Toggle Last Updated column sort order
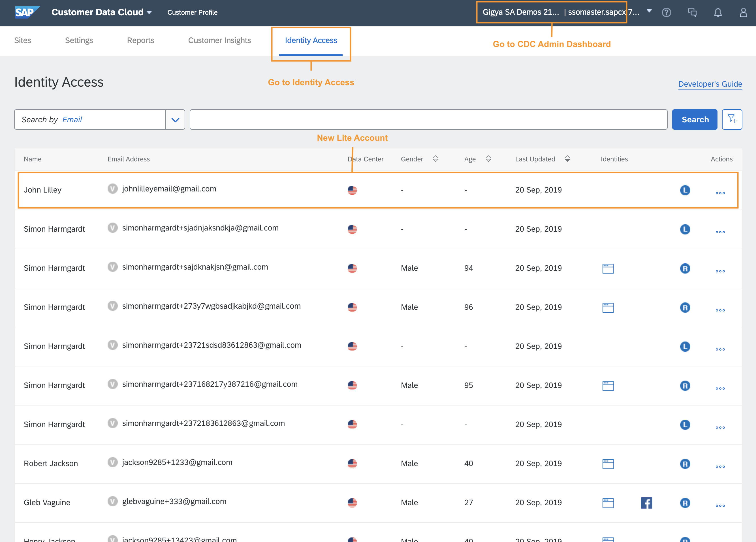756x542 pixels. pyautogui.click(x=567, y=159)
